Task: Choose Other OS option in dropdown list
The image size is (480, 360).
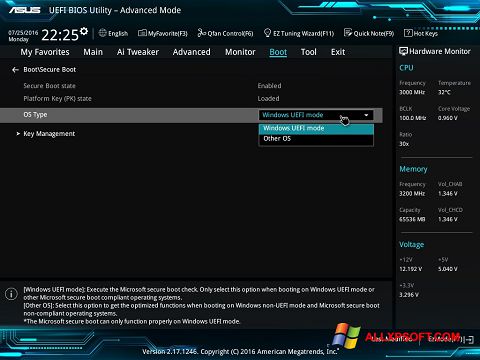Action: (316, 139)
